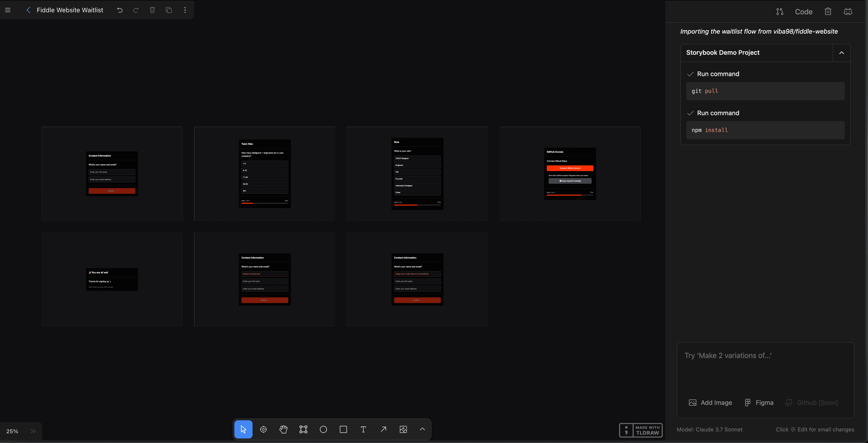Image resolution: width=868 pixels, height=443 pixels.
Task: Click Copy request message in GitHub frame
Action: [x=570, y=181]
